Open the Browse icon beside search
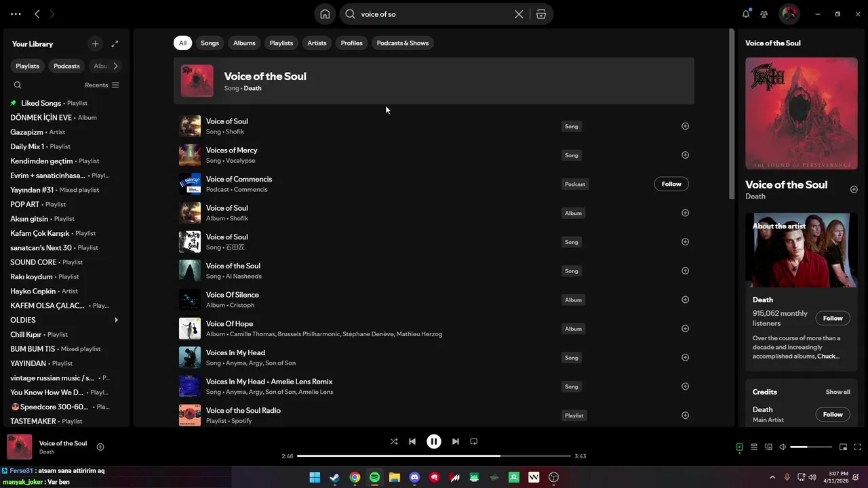The height and width of the screenshot is (488, 868). pyautogui.click(x=541, y=14)
